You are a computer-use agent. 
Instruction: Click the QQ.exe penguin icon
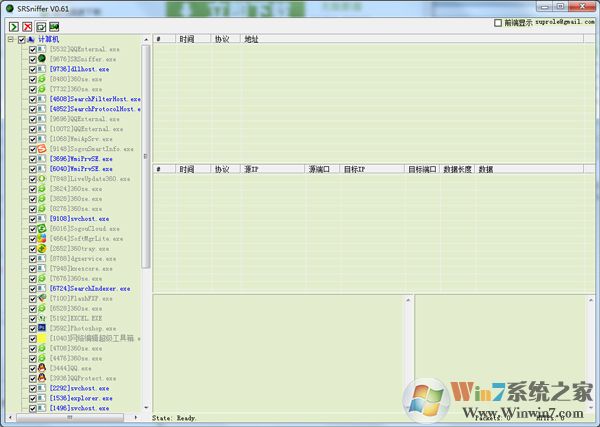(42, 368)
